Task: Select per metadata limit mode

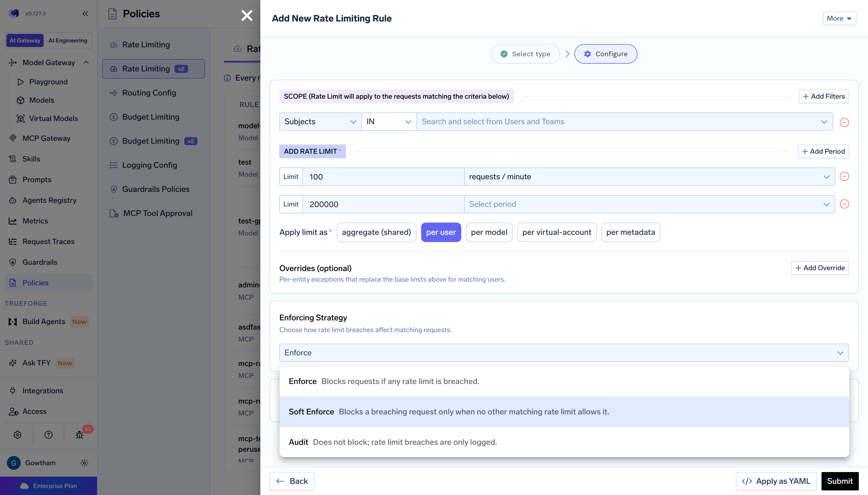Action: point(630,232)
